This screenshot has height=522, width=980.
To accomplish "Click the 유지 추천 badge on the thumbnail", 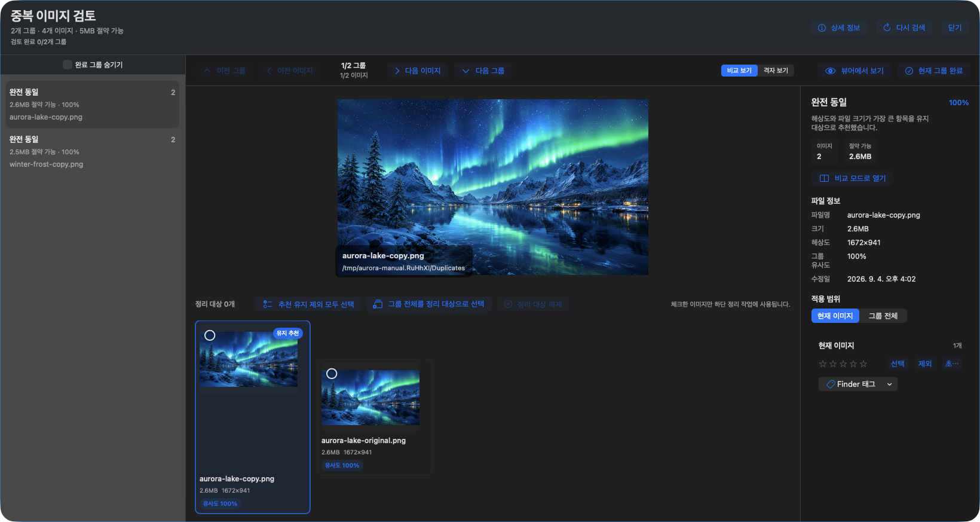I will click(287, 334).
